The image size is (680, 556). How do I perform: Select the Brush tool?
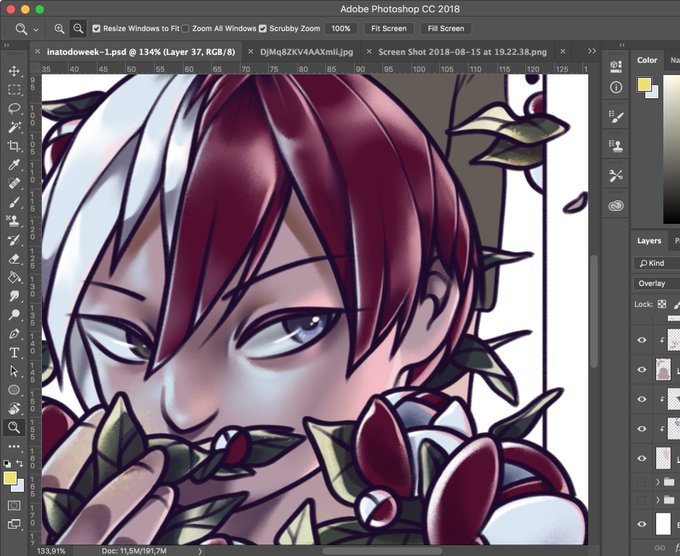click(14, 202)
